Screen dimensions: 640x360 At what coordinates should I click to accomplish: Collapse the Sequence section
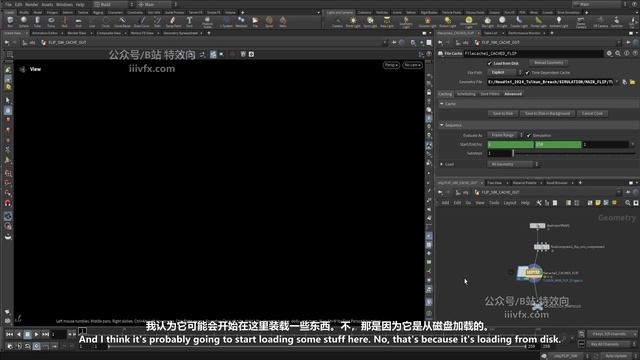point(442,125)
